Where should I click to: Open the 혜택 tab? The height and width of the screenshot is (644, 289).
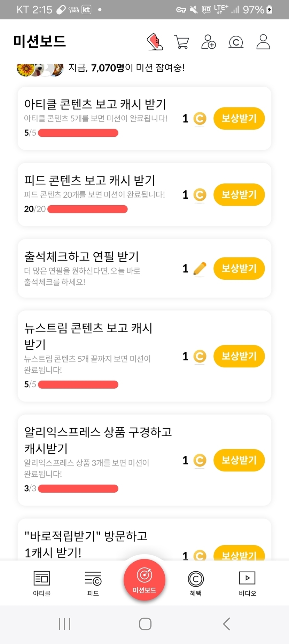[x=196, y=583]
